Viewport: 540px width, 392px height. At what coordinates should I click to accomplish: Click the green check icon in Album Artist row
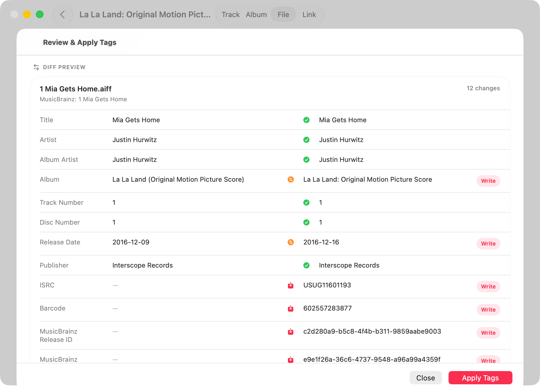(306, 160)
